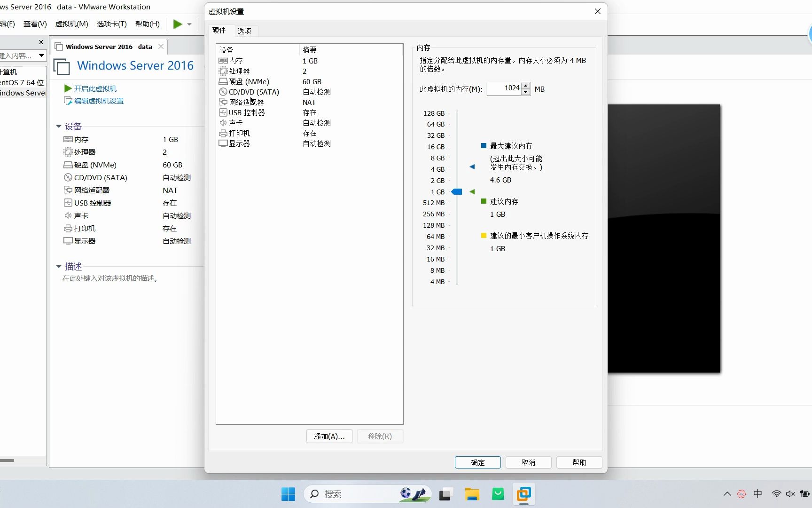Open the 帮助(H) menu

(x=147, y=24)
